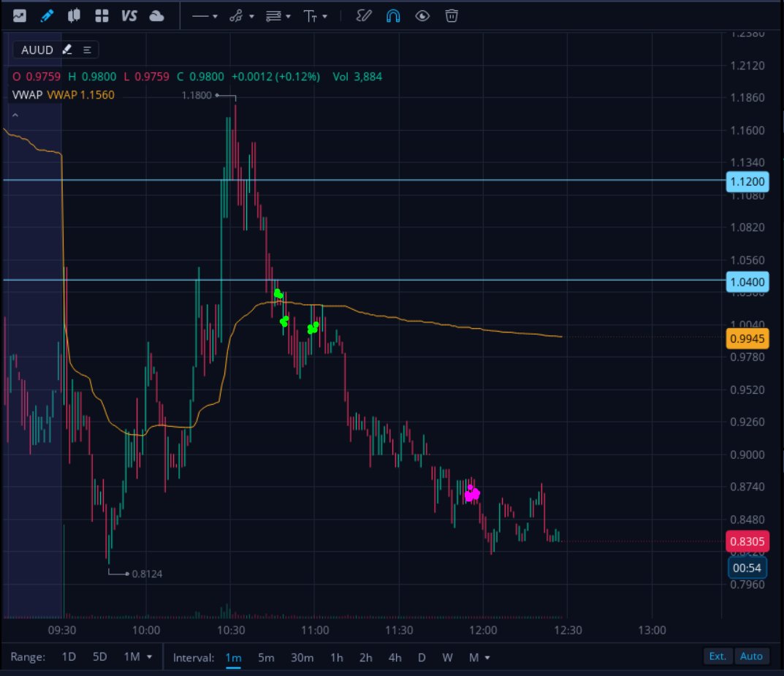Screen dimensions: 784x676
Task: Click the 1.1800 high price marker
Action: [x=197, y=95]
